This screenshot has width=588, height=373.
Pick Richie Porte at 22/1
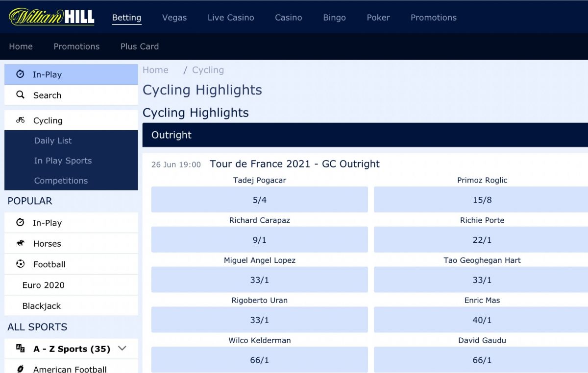(482, 240)
